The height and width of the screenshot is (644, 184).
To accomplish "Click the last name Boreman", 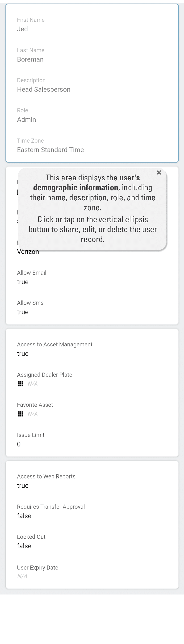I will pyautogui.click(x=30, y=59).
